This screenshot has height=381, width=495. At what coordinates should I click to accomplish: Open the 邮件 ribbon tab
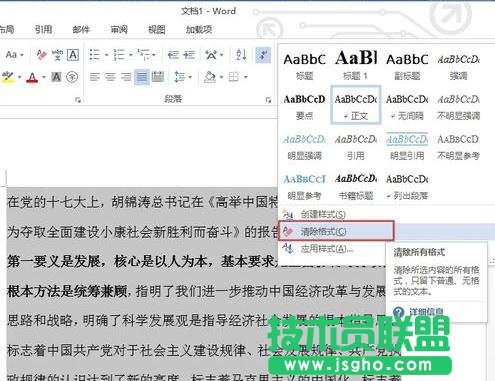[81, 29]
